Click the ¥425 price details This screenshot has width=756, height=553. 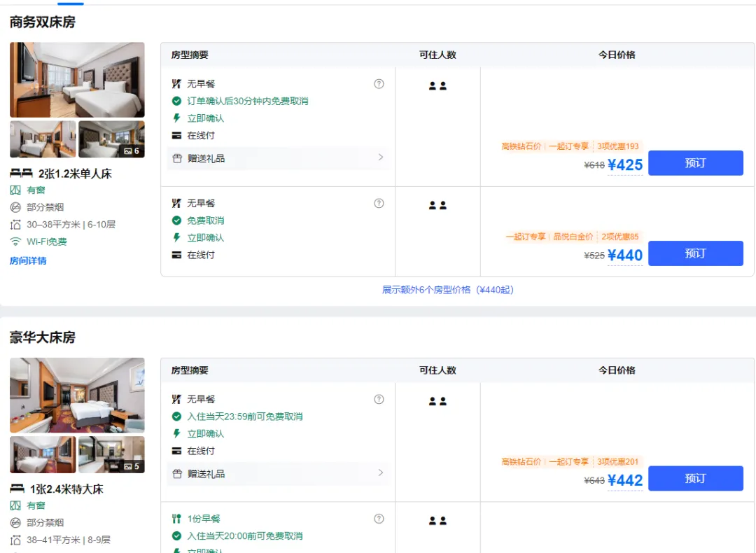click(624, 165)
